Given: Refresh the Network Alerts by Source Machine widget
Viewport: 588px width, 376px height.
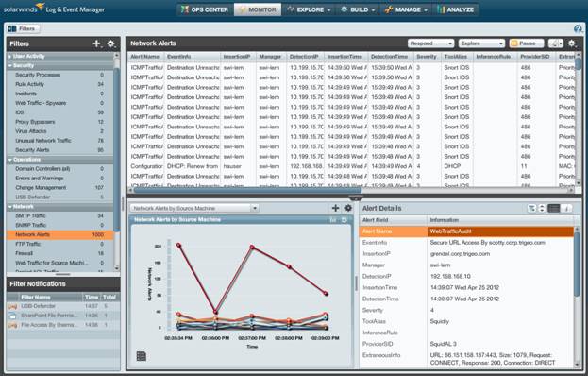Looking at the screenshot, I should pos(344,220).
